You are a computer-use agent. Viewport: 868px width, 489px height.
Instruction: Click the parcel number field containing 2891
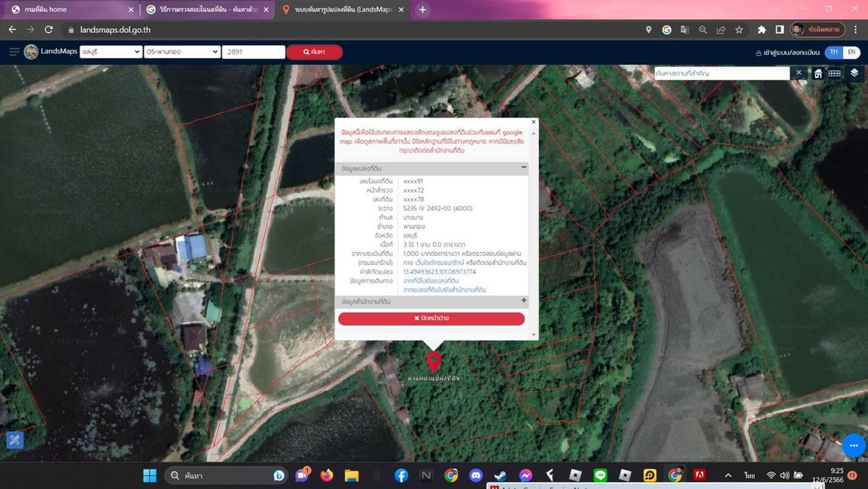(253, 52)
